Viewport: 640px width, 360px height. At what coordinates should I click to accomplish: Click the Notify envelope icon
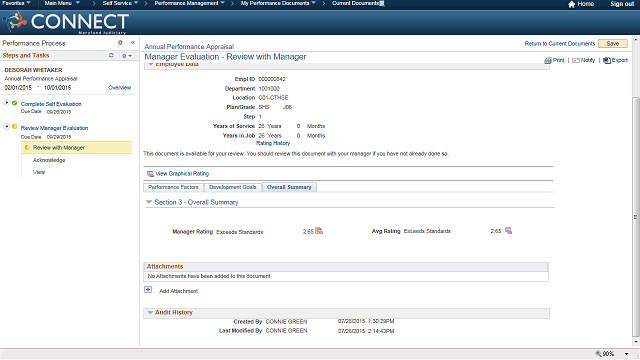(576, 60)
